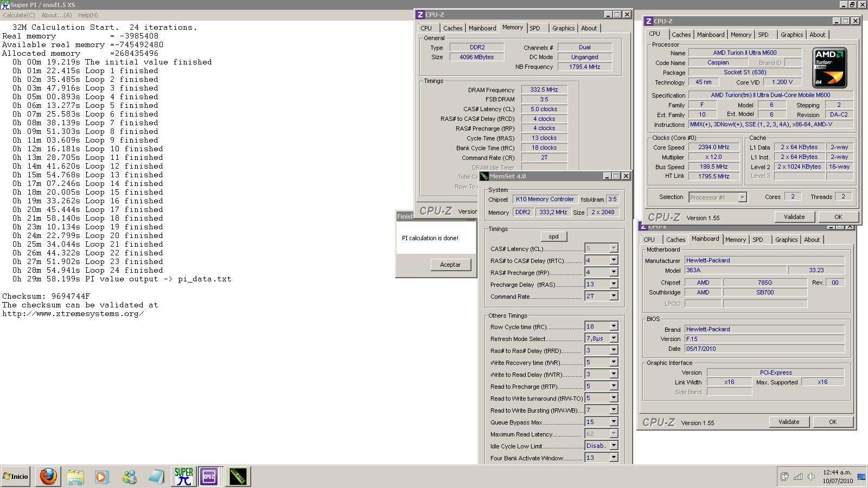Select Mainboard tab in CPU-Z Memory window

click(482, 28)
